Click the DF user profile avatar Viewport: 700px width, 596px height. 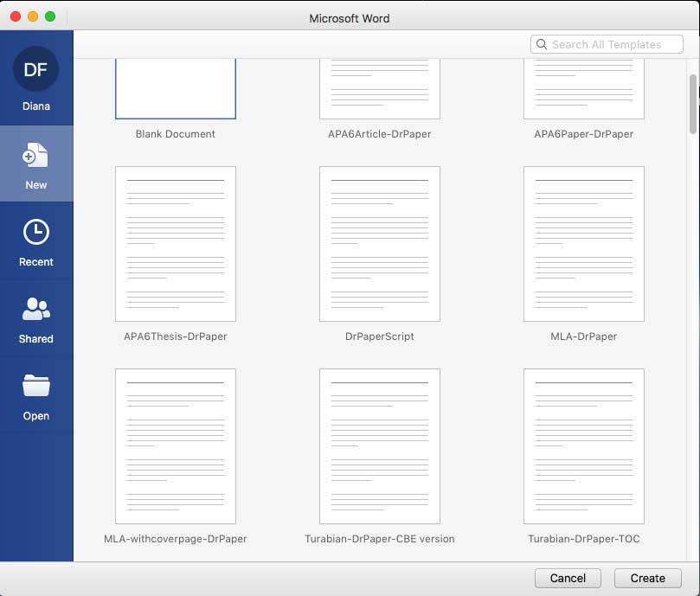(35, 70)
